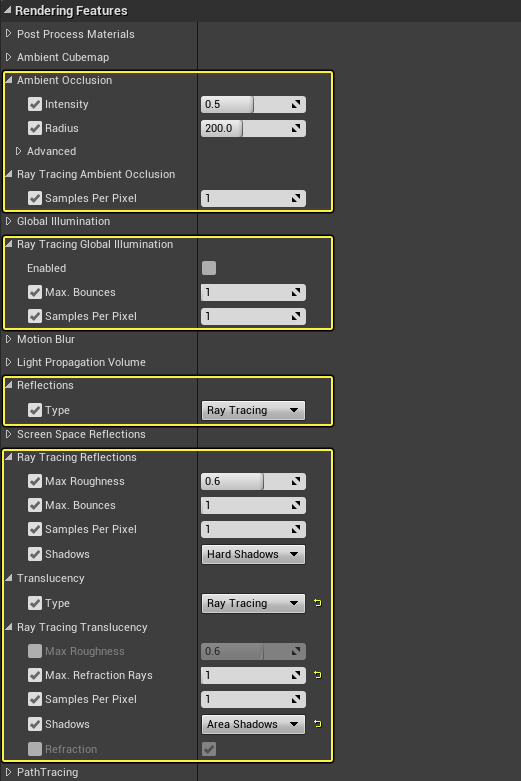This screenshot has width=521, height=781.
Task: Click the spin arrow icon in Intensity field
Action: [x=296, y=104]
